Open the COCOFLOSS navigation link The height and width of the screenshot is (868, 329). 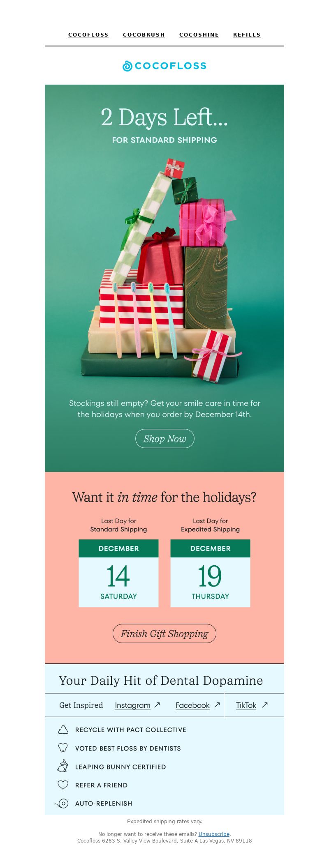pyautogui.click(x=88, y=35)
